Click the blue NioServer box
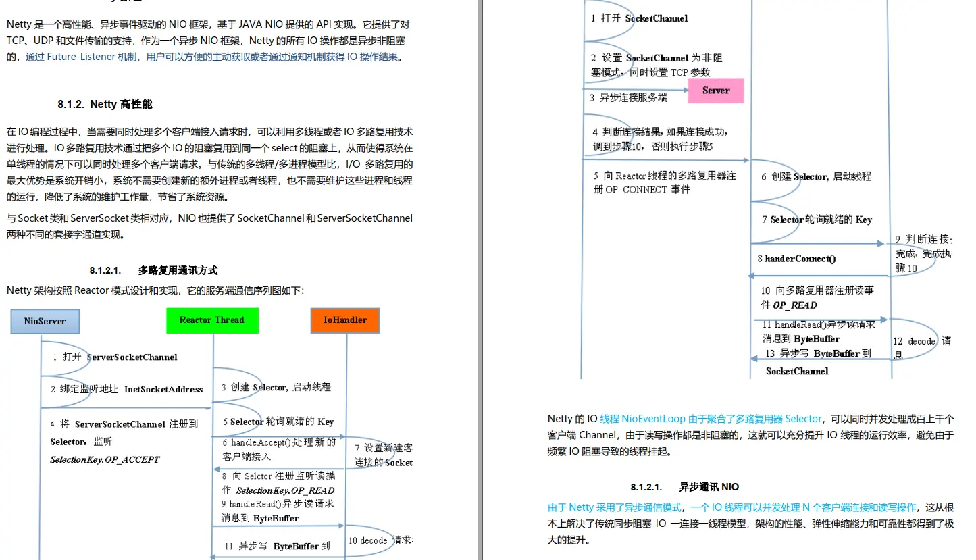 coord(45,321)
